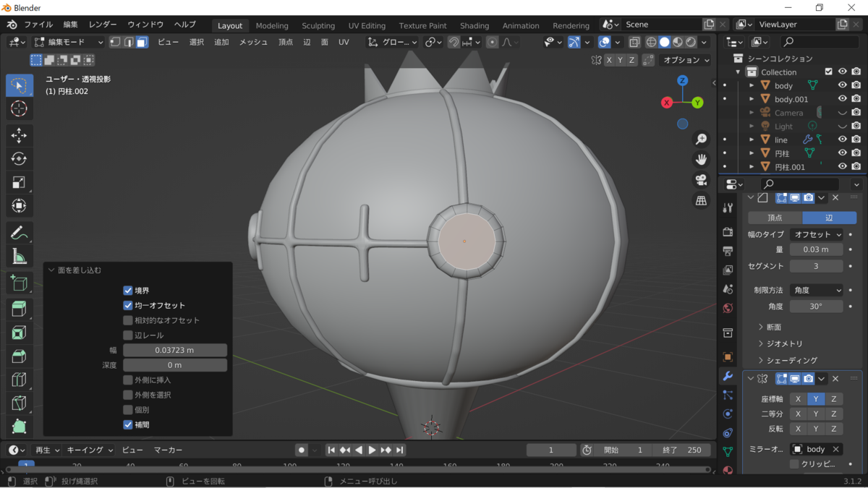Select the Move tool

[20, 136]
